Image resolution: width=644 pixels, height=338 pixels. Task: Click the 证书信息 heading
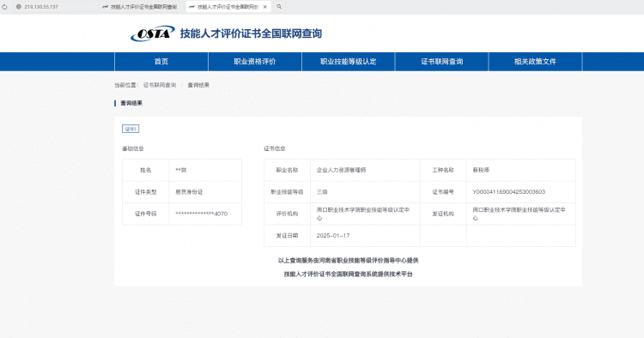[x=275, y=148]
